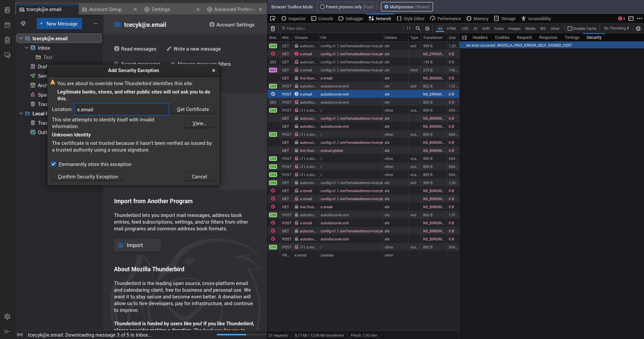The height and width of the screenshot is (339, 644).
Task: Collapse the tcecyk@e.email account tree
Action: point(21,38)
